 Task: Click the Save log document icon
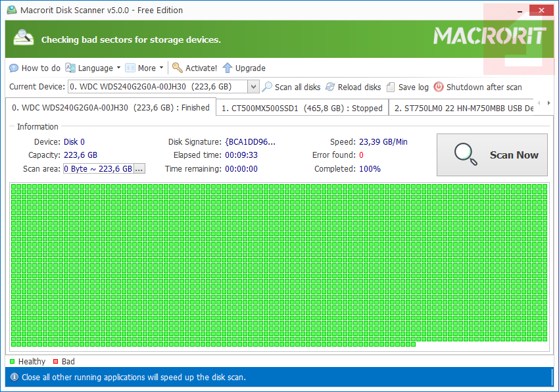(391, 87)
